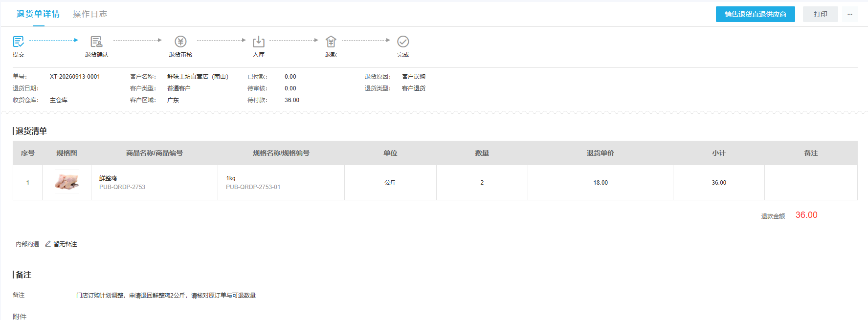This screenshot has height=320, width=868.
Task: Click the 小计 column header
Action: pos(719,153)
